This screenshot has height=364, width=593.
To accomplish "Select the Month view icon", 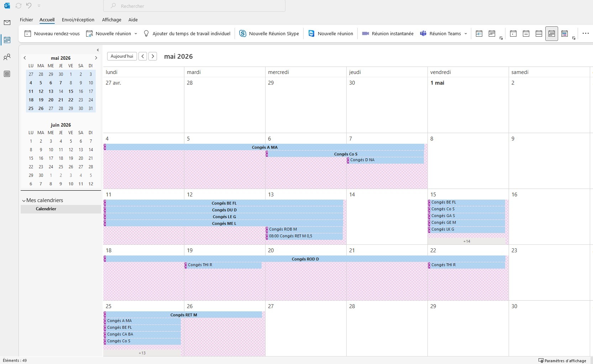I will tap(551, 33).
